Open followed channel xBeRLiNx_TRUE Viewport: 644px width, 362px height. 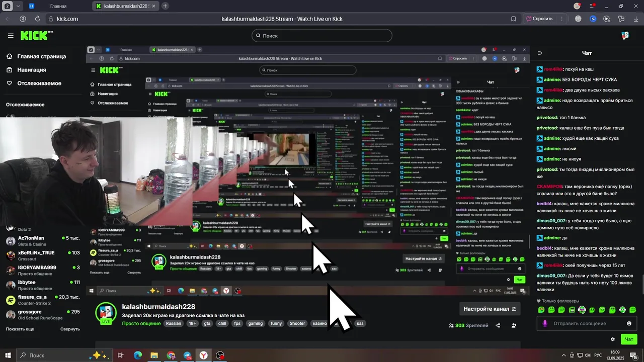(x=42, y=255)
